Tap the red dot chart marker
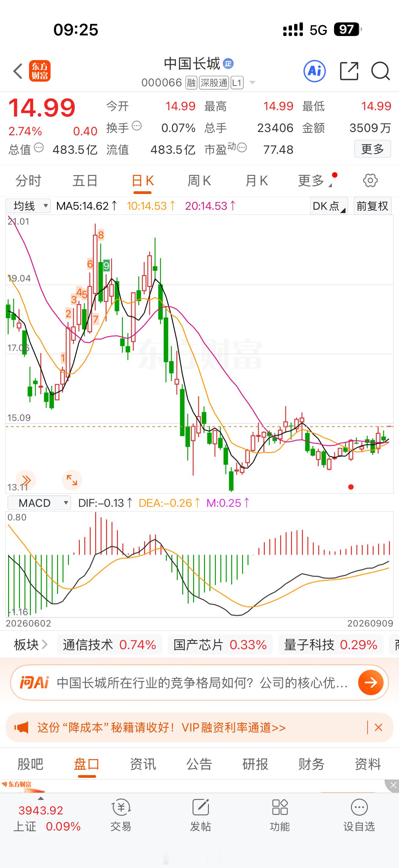The image size is (399, 868). [351, 487]
